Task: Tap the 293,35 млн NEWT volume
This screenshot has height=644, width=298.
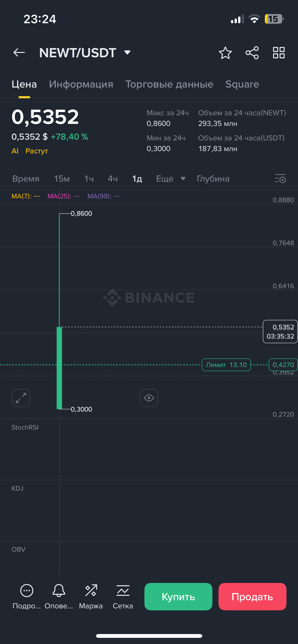Action: 218,124
